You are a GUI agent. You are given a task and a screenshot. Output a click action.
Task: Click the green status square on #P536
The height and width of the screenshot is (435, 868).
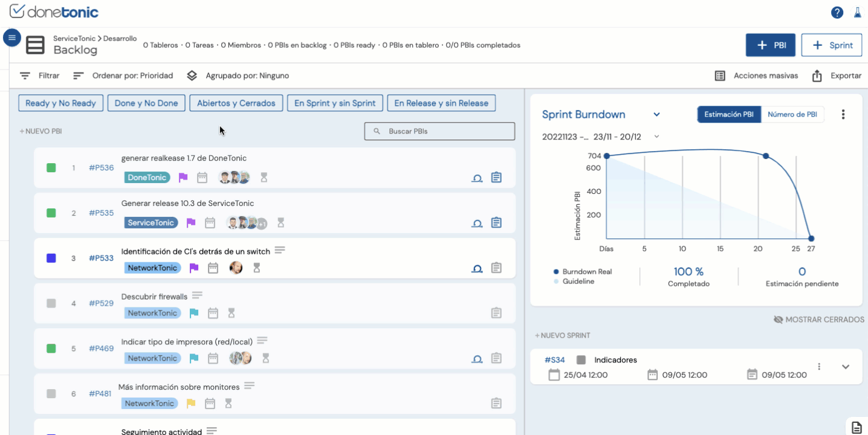pyautogui.click(x=51, y=167)
